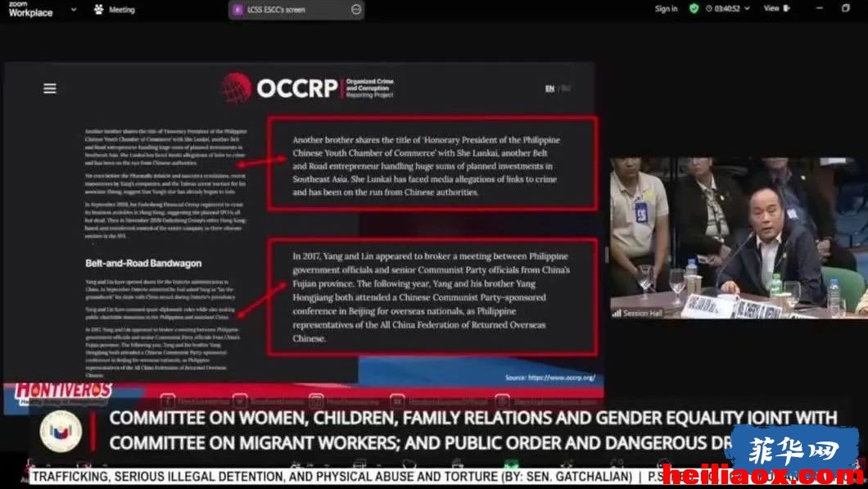This screenshot has height=489, width=868.
Task: Open the OCCRP hamburger menu
Action: coord(50,88)
